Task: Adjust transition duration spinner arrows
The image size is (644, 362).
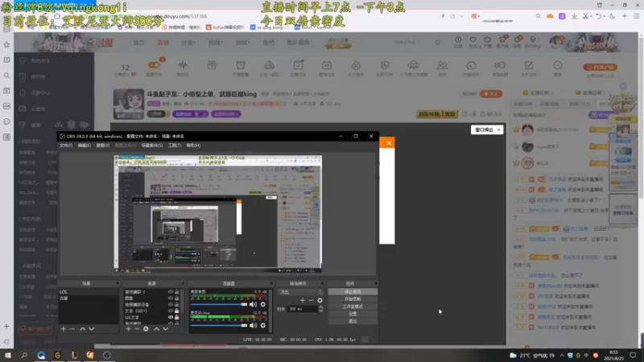Action: 320,309
